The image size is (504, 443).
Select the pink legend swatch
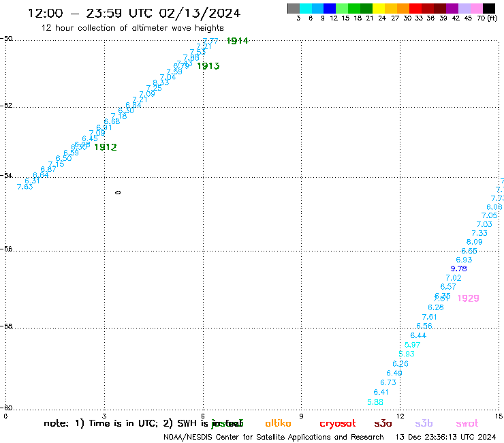pos(477,8)
